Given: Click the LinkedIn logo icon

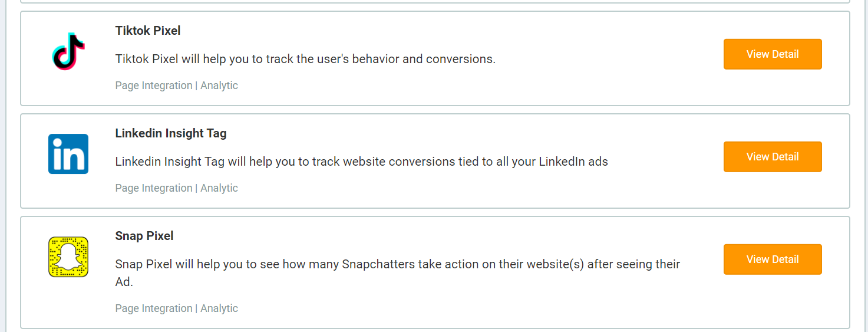Looking at the screenshot, I should 68,154.
